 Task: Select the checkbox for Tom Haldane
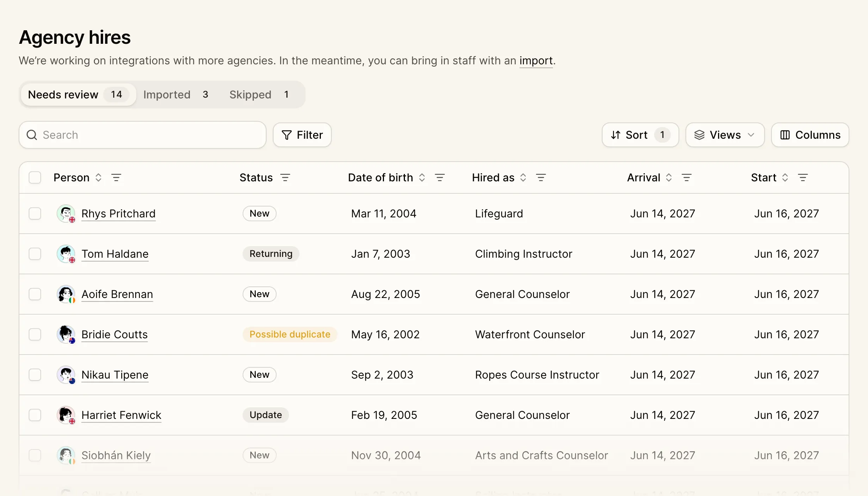pyautogui.click(x=35, y=254)
